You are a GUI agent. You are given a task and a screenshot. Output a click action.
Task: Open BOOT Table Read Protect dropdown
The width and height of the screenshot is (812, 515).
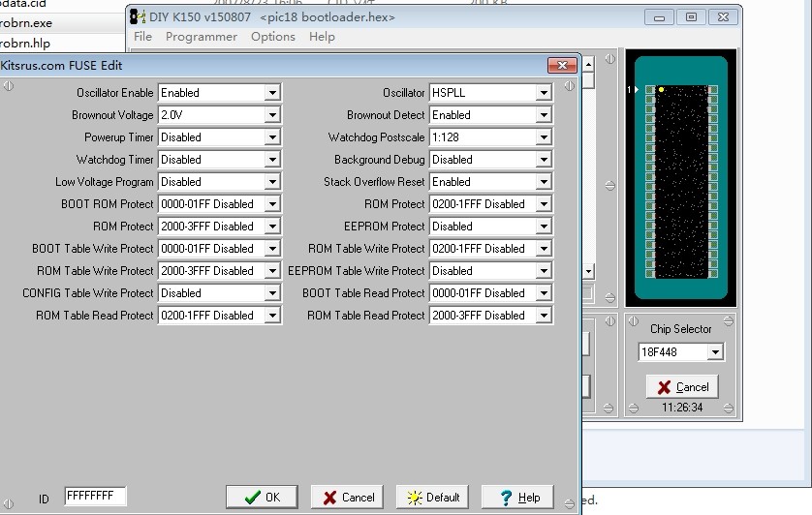click(x=544, y=293)
